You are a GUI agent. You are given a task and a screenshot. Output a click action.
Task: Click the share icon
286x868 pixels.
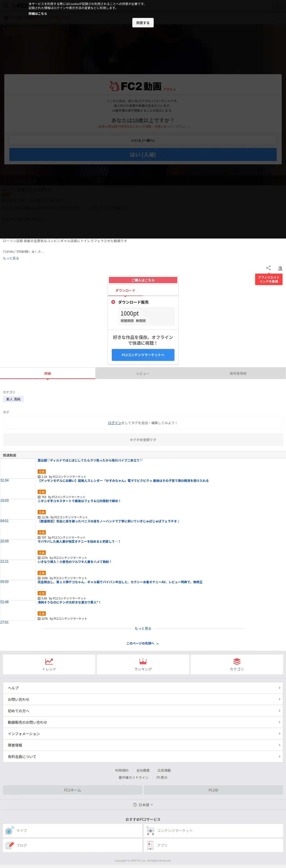pos(268,268)
